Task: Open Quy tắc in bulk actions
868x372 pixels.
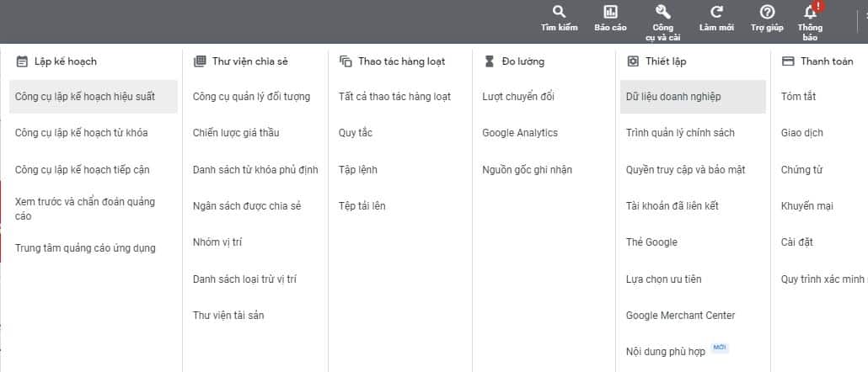Action: coord(356,133)
